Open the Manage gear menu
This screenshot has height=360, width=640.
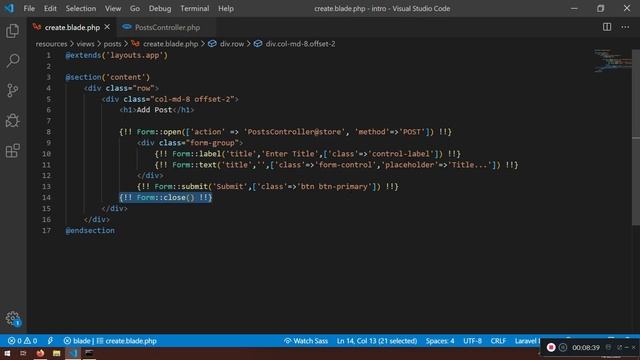click(x=13, y=318)
